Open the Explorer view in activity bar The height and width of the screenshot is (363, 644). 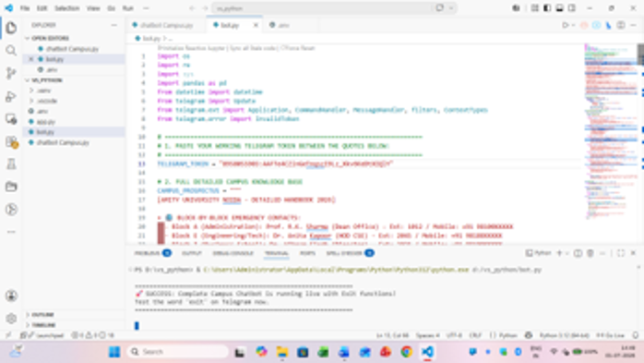coord(11,28)
